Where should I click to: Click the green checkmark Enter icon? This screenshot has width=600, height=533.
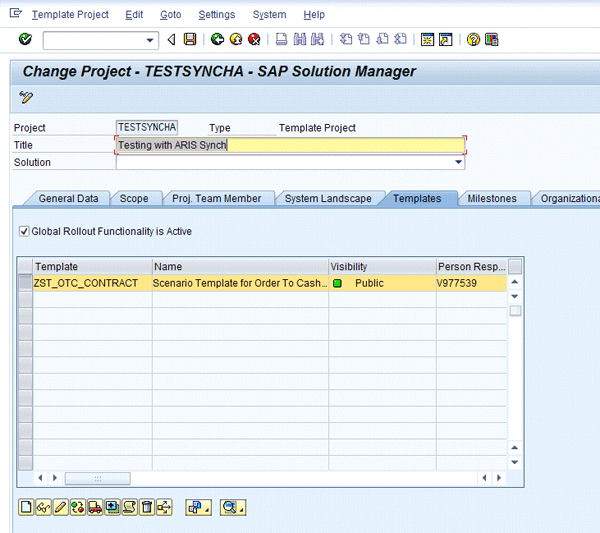25,39
